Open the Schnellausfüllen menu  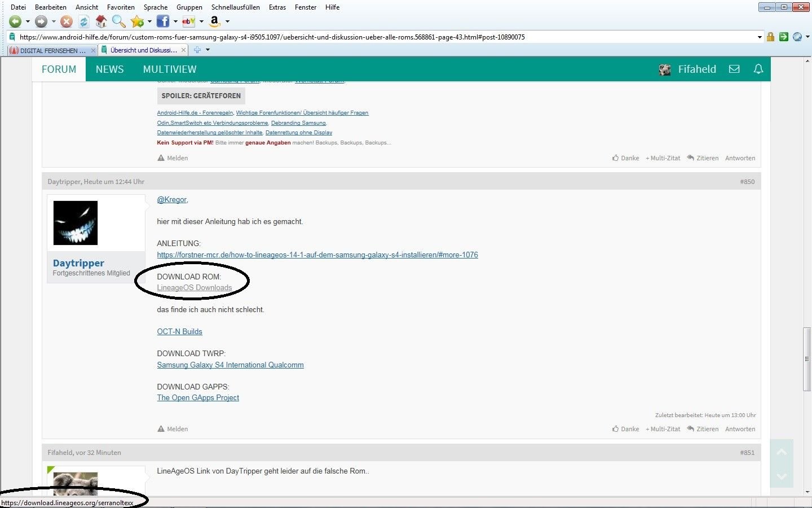point(236,7)
